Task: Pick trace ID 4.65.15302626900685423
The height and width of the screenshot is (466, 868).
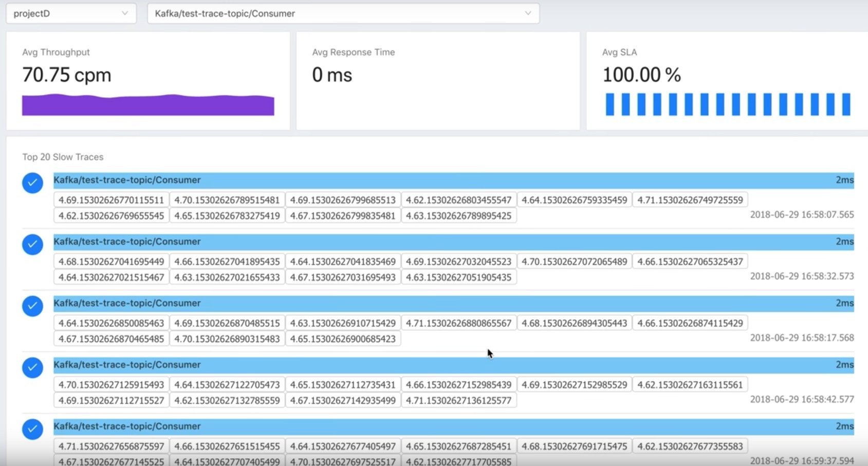Action: tap(343, 339)
